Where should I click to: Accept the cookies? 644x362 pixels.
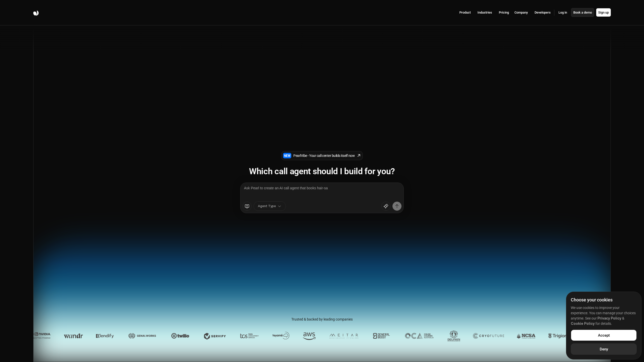603,335
